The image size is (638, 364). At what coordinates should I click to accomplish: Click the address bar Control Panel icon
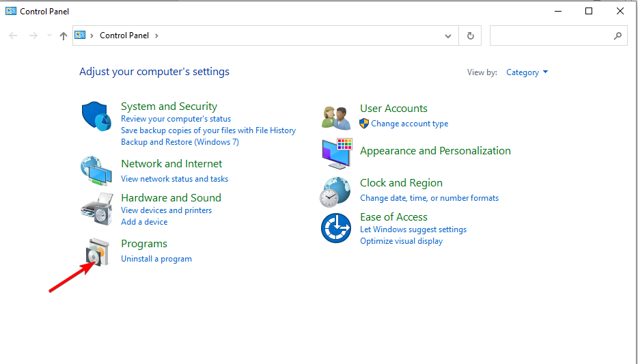pos(80,35)
